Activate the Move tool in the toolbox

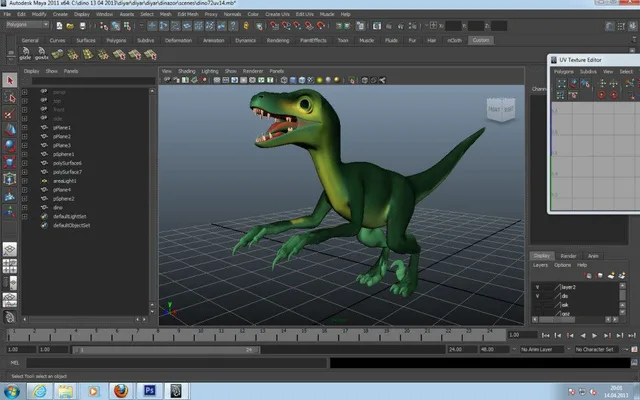pyautogui.click(x=10, y=129)
